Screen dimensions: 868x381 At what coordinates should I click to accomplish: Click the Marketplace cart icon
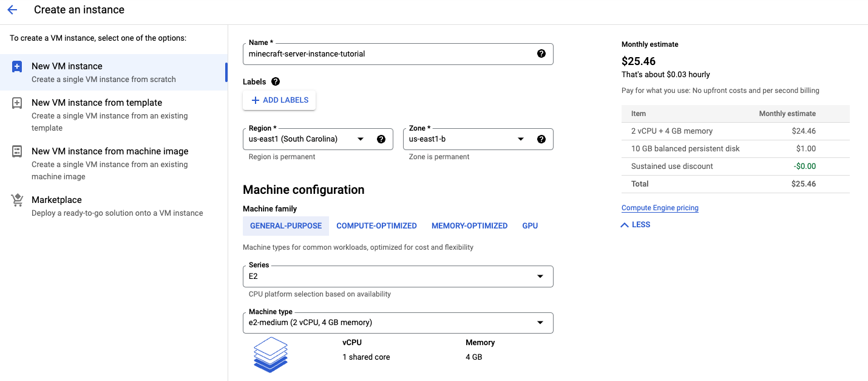tap(17, 201)
